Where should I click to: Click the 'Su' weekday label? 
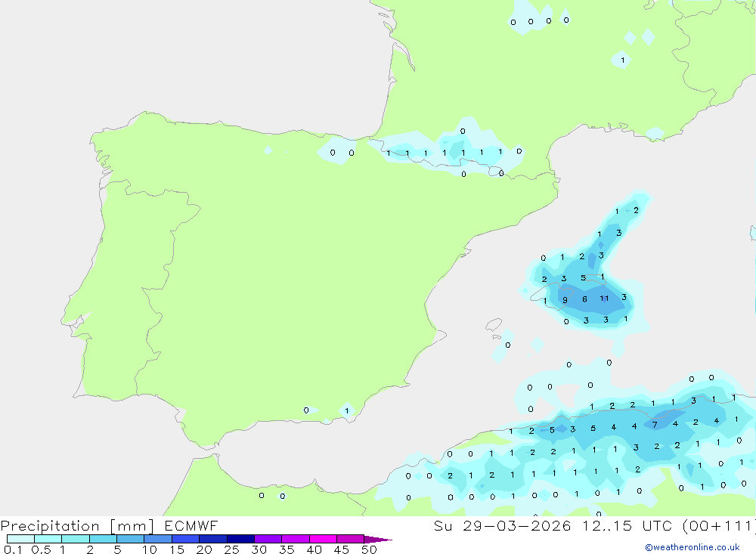pos(443,525)
